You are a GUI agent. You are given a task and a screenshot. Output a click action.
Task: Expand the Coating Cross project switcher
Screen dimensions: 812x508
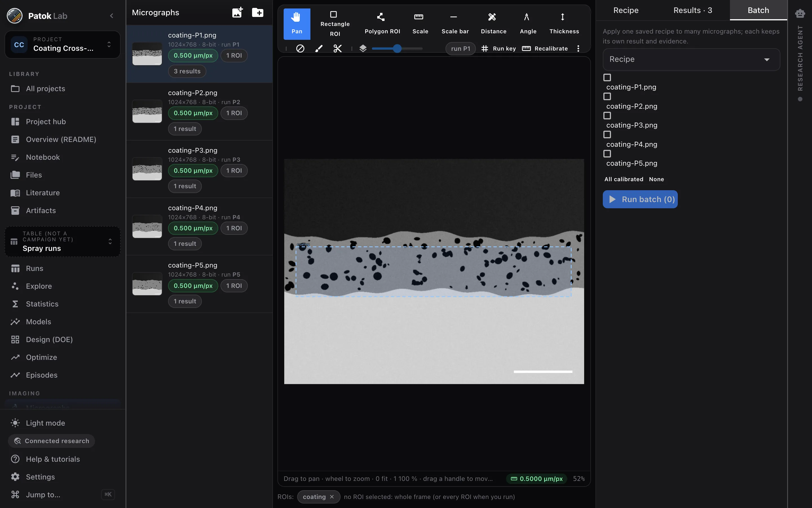(62, 44)
